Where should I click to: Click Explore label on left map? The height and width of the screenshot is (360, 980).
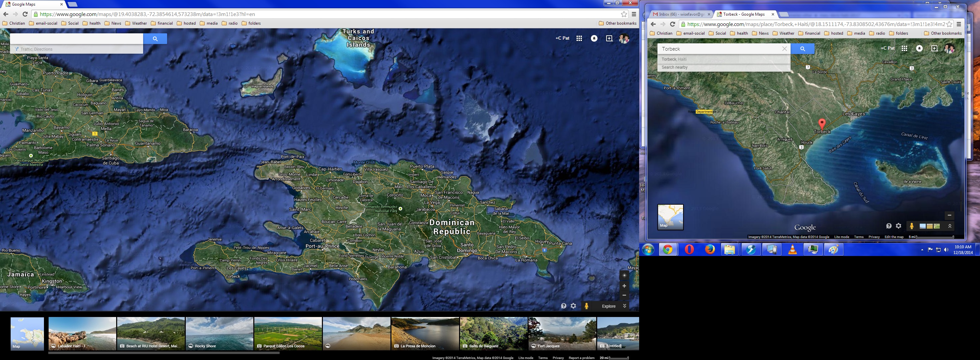tap(609, 306)
